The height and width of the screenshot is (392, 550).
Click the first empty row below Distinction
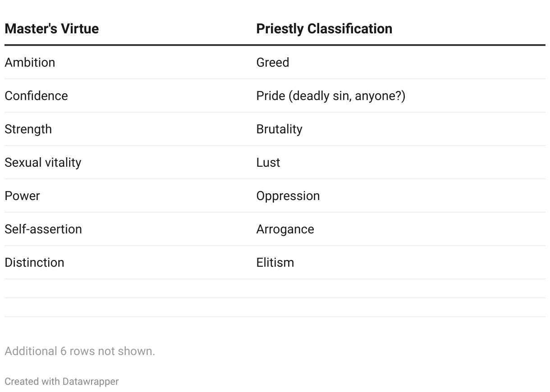pos(275,288)
